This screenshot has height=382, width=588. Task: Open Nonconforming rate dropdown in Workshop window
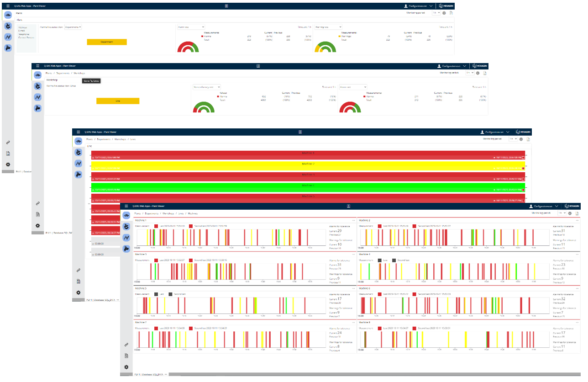[206, 87]
